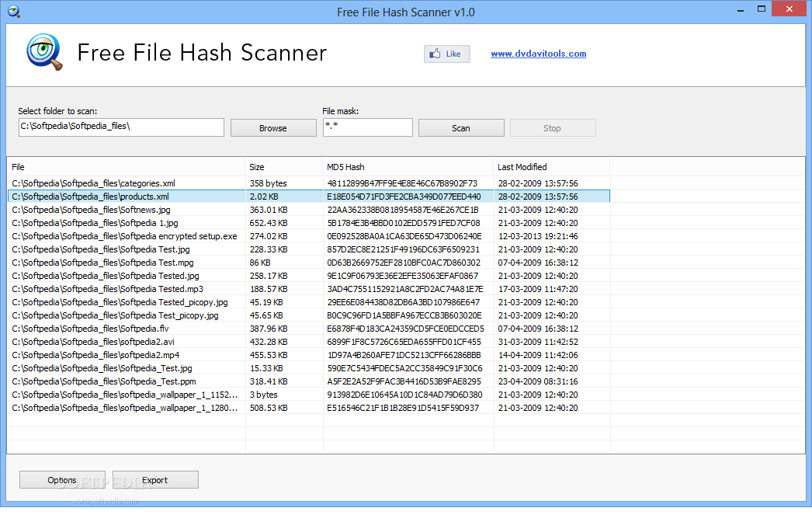812x515 pixels.
Task: Click hash 48112899B47FF9E4E8E46C67B8902F73
Action: pos(402,183)
